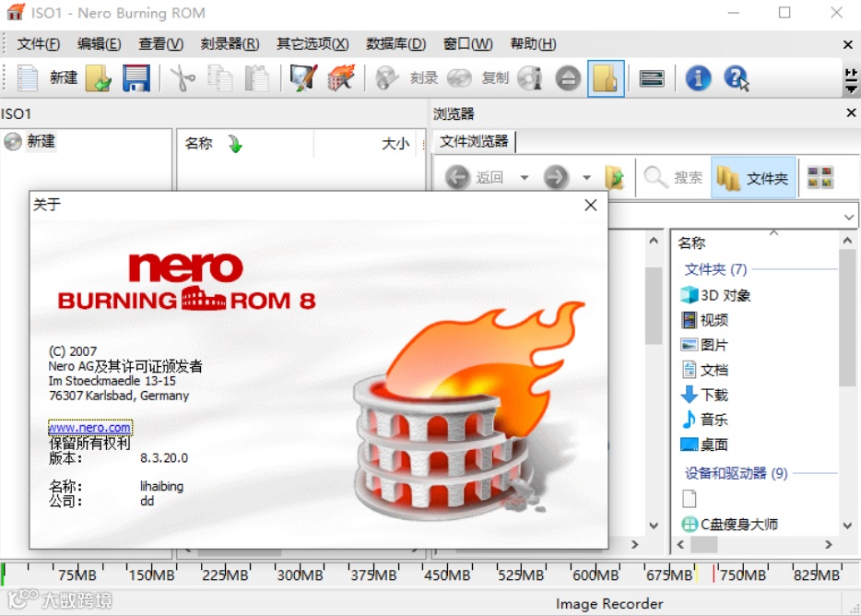Open Nero Express flame icon

coord(341,78)
